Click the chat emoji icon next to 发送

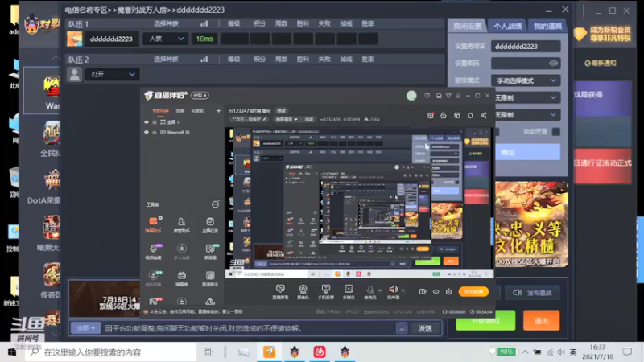402,328
